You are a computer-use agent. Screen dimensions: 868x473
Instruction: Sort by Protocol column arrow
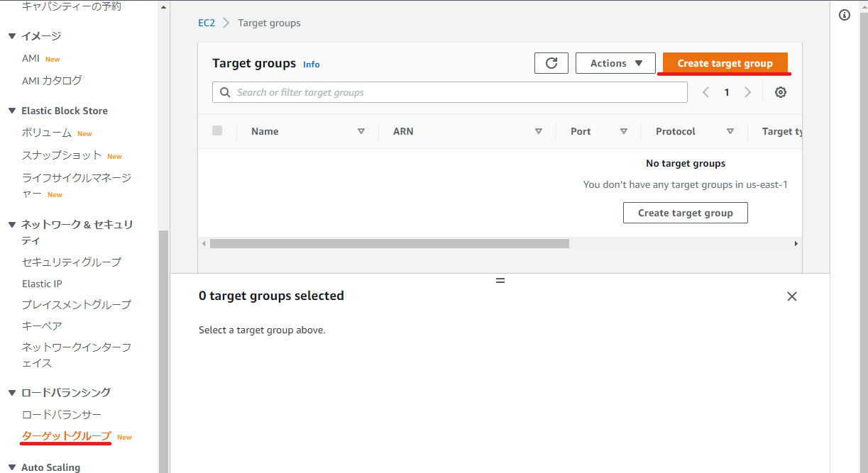730,131
